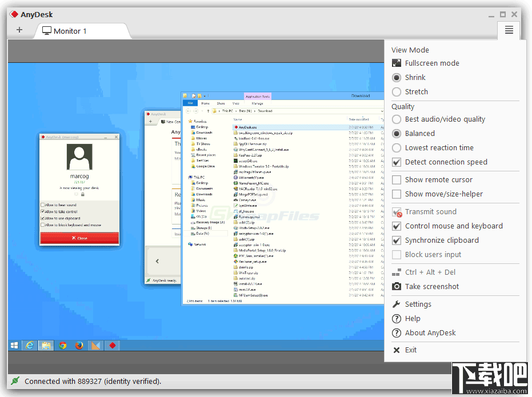Open Manage tab in remote Explorer

pyautogui.click(x=258, y=103)
